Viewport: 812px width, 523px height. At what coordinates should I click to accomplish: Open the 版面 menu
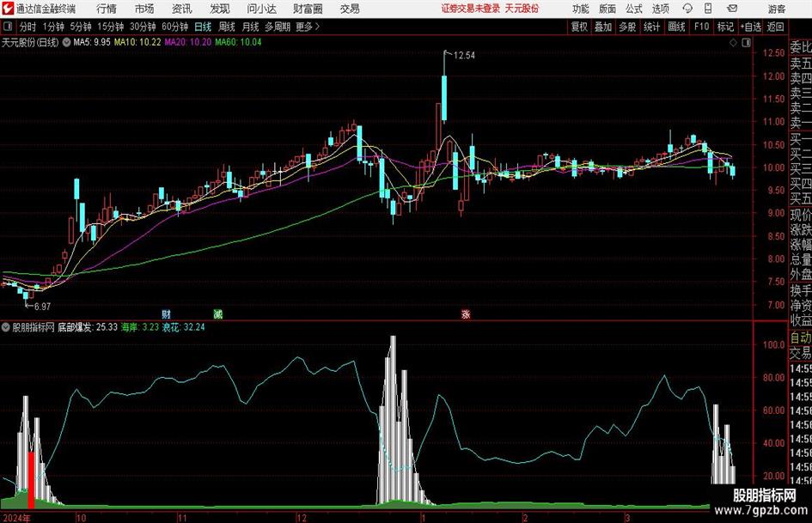coord(607,9)
